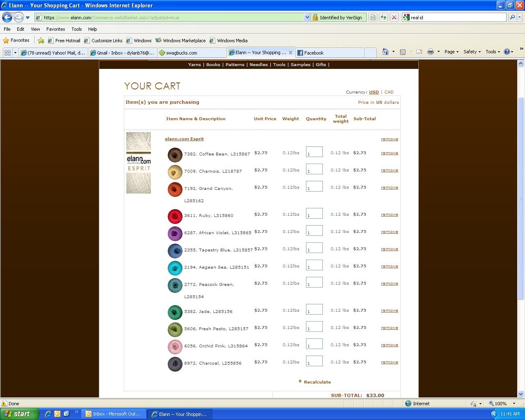Viewport: 525px width, 420px height.
Task: Click the browser Forward arrow button
Action: 18,17
